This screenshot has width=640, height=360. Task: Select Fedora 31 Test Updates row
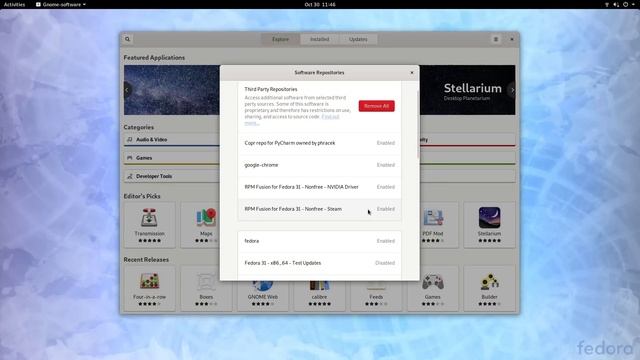pos(320,263)
